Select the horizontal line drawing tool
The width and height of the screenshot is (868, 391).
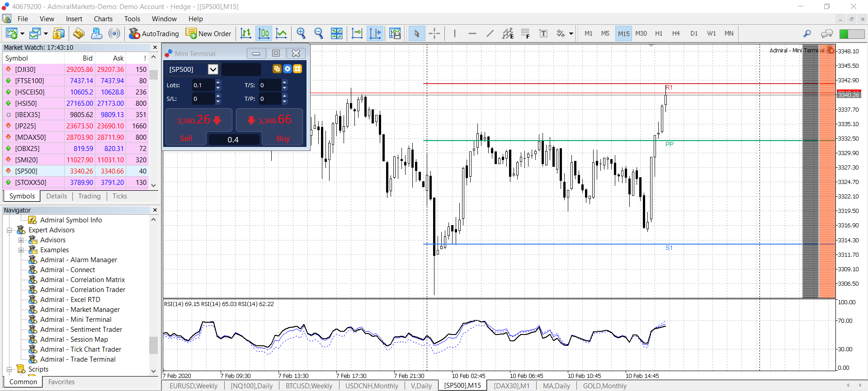(x=472, y=33)
